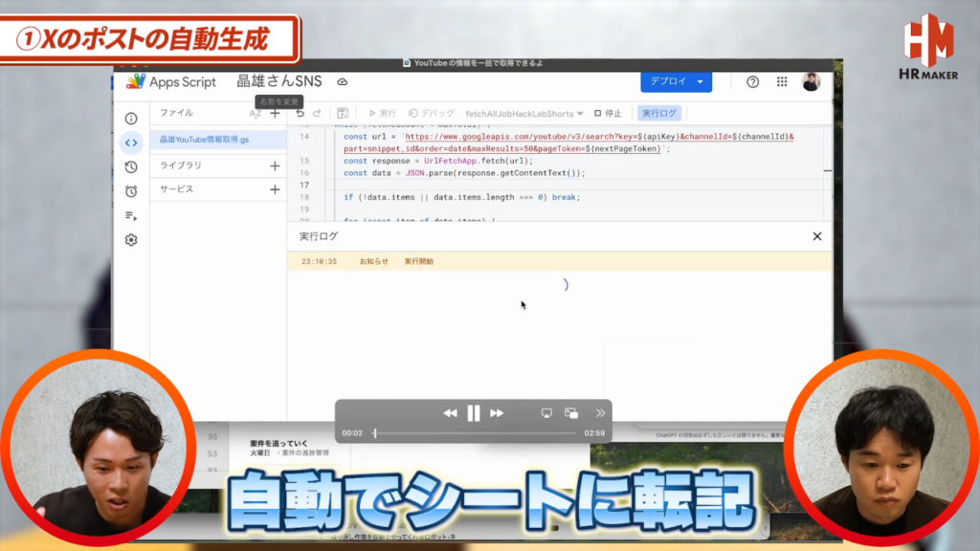
Task: Add a library with plus icon
Action: [x=275, y=165]
